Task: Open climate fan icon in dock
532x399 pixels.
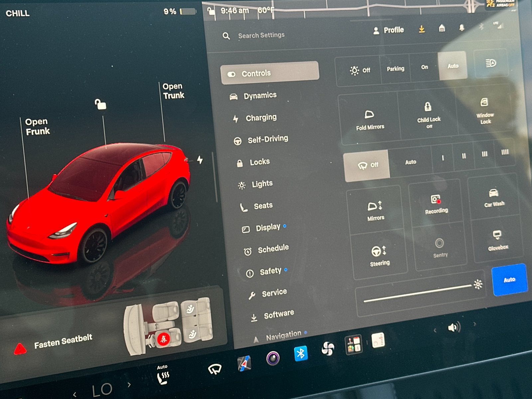Action: tap(328, 348)
